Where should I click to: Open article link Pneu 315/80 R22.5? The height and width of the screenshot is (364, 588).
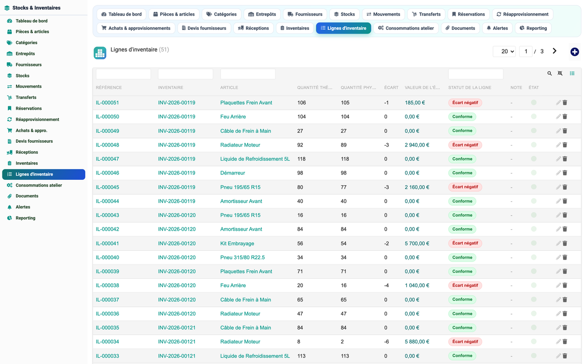point(243,258)
